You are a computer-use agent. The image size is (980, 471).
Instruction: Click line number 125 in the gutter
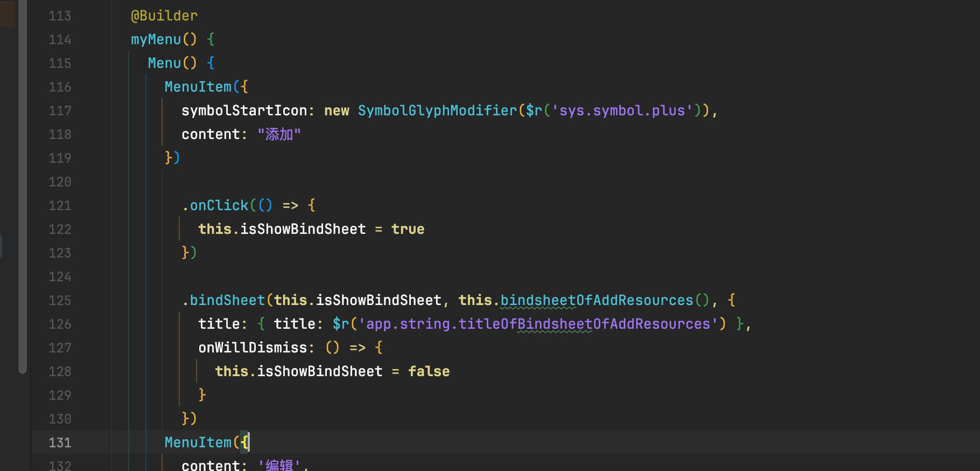pos(60,301)
